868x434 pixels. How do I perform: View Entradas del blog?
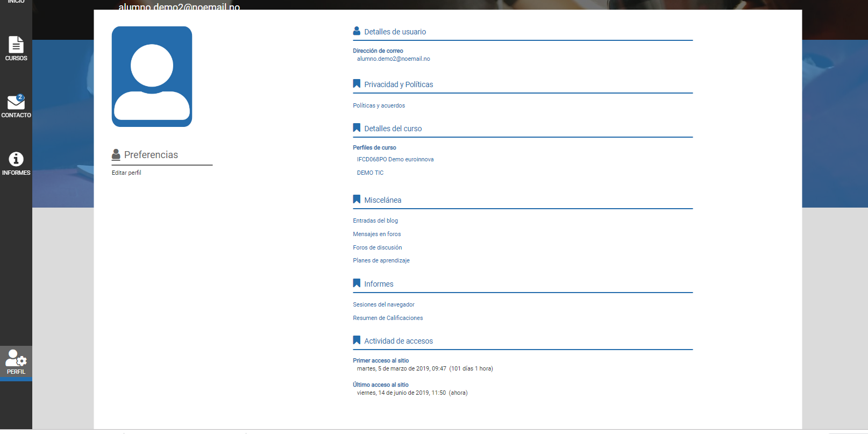[375, 221]
